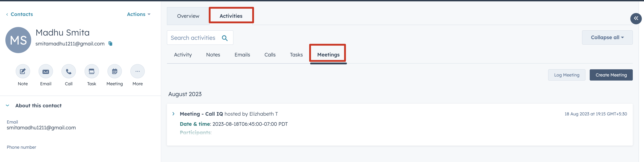
Task: Click the search magnifier icon
Action: pos(224,38)
